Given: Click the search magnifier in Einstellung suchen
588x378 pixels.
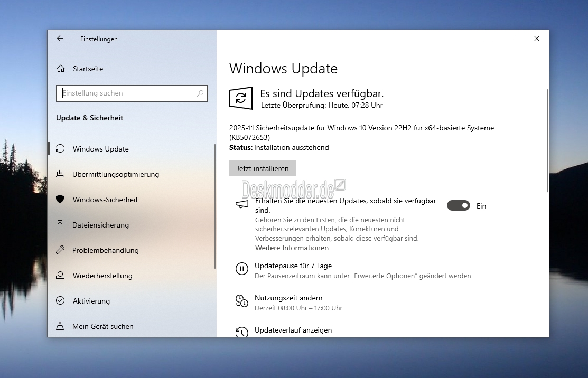Looking at the screenshot, I should pos(200,93).
